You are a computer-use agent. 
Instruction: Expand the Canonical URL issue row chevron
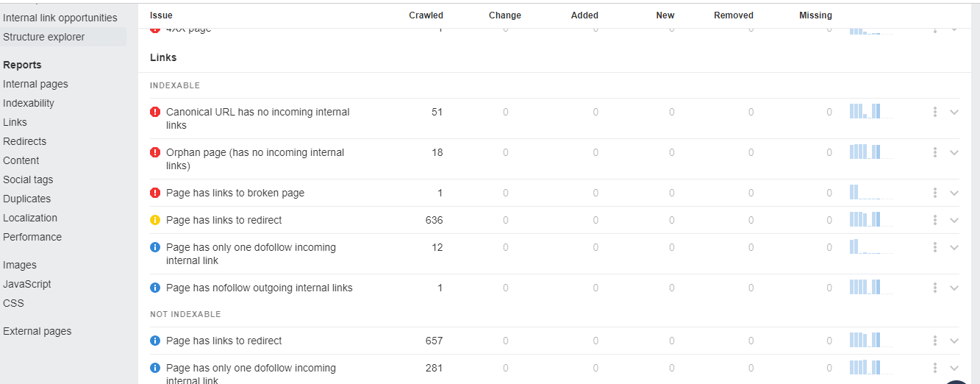(x=954, y=112)
